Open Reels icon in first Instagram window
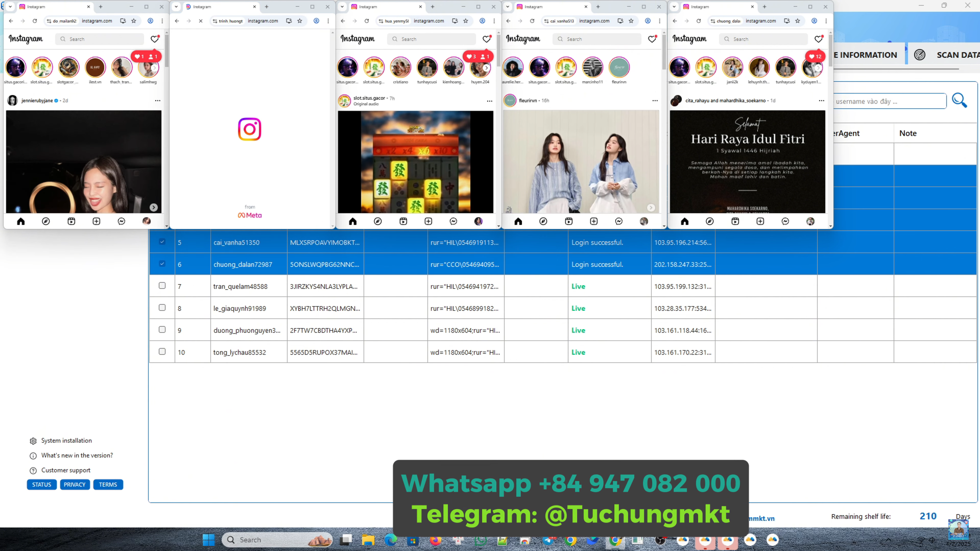980x551 pixels. tap(71, 221)
